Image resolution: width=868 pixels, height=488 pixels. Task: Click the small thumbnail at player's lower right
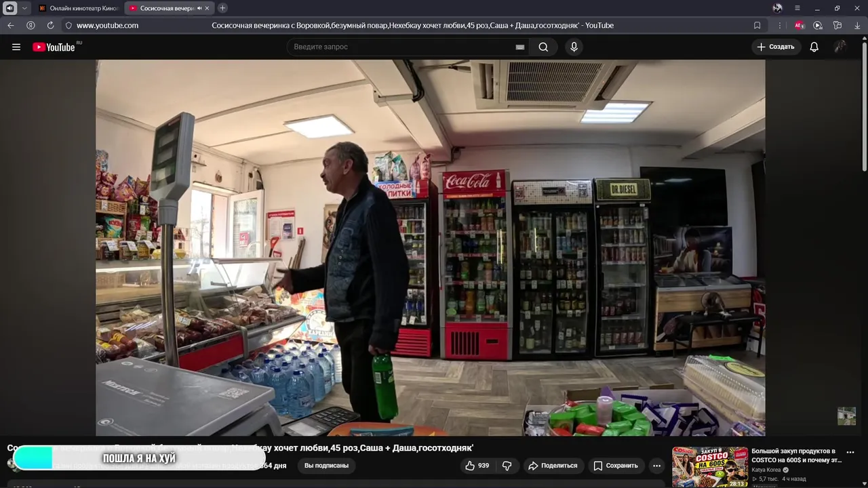coord(846,416)
